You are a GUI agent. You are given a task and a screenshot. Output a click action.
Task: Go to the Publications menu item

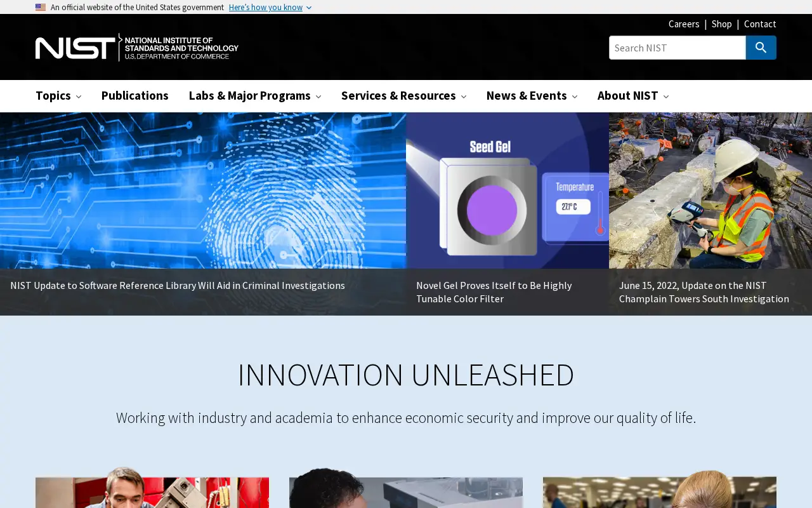pos(135,96)
